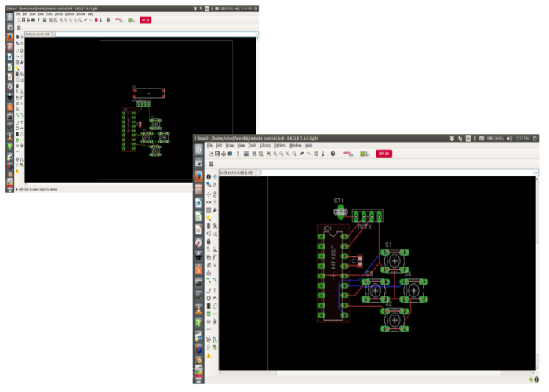Screen dimensions: 549x392
Task: Click red IDF-3D button in back window
Action: [x=146, y=20]
